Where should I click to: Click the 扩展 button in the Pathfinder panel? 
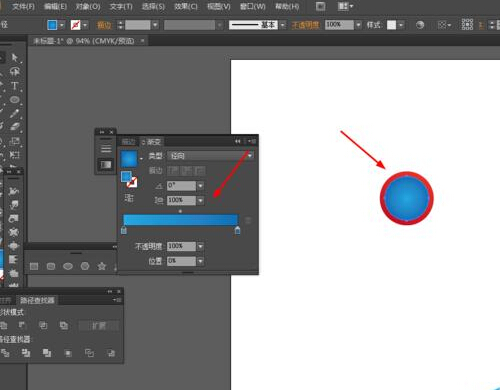pos(99,326)
